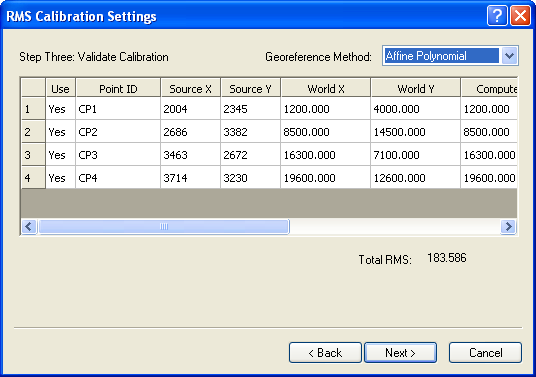Click the Total RMS value 183.586
Screen dimensions: 536x377
(x=447, y=258)
